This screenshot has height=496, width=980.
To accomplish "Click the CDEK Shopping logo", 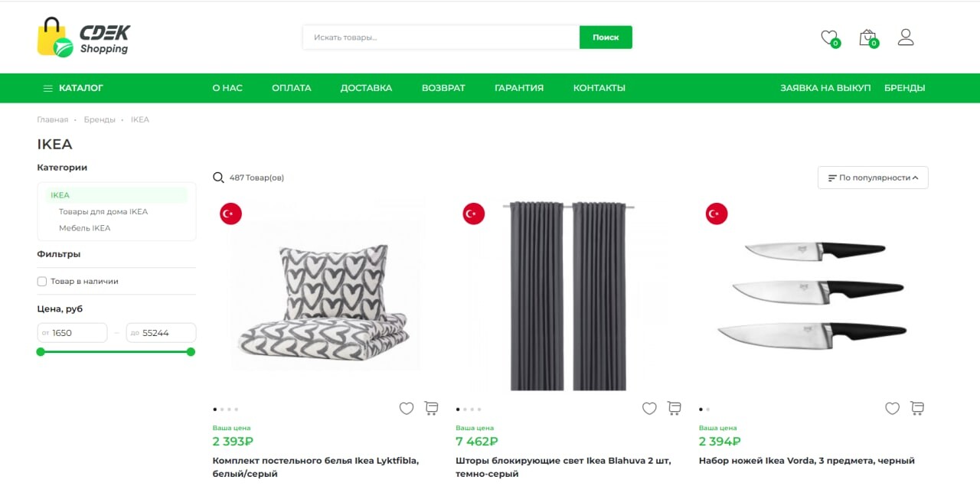I will pos(84,38).
